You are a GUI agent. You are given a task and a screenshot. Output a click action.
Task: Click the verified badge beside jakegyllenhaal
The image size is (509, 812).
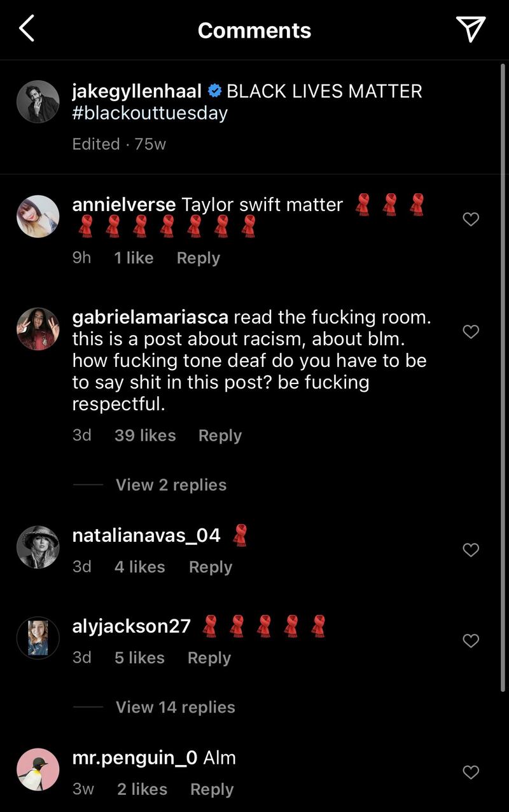215,92
